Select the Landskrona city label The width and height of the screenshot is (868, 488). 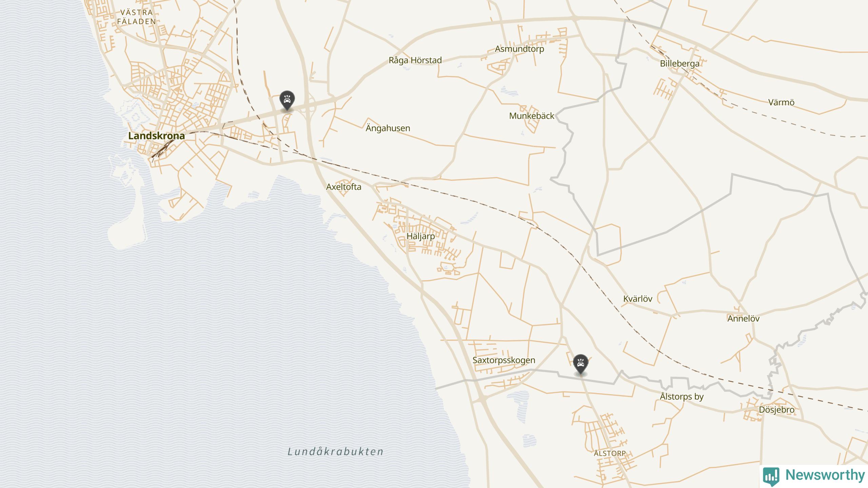click(x=156, y=136)
